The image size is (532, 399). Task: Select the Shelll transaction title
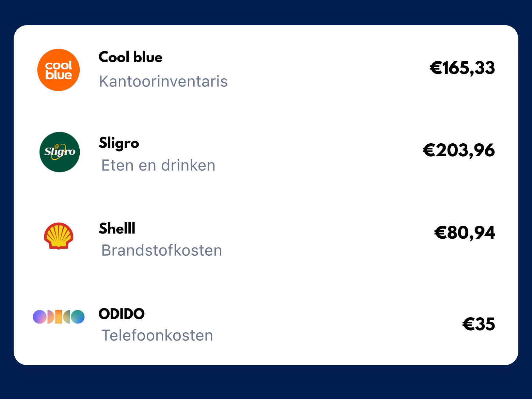point(117,228)
